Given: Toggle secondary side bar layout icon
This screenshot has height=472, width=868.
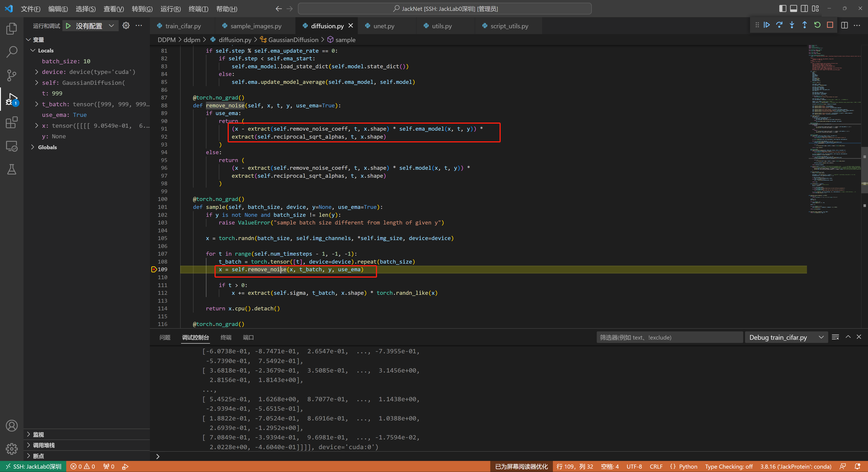Looking at the screenshot, I should 804,8.
